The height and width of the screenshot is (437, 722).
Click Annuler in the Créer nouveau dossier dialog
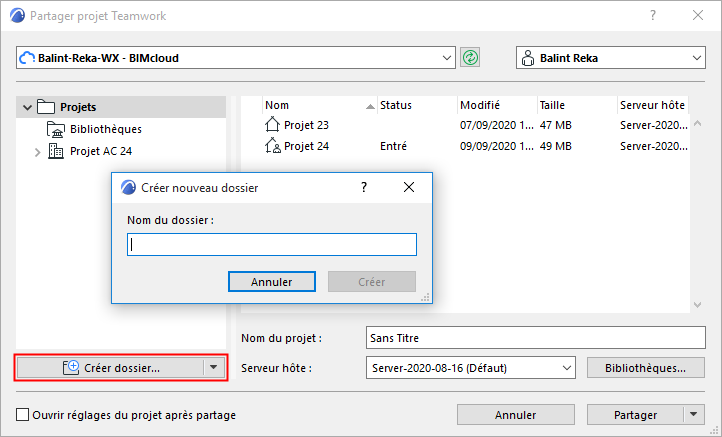point(272,282)
